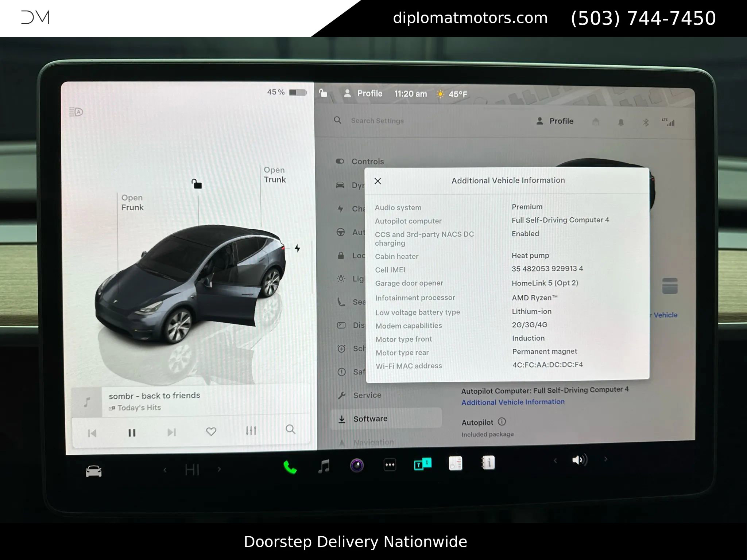Viewport: 747px width, 560px height.
Task: Click the Search Settings input field
Action: pyautogui.click(x=377, y=121)
